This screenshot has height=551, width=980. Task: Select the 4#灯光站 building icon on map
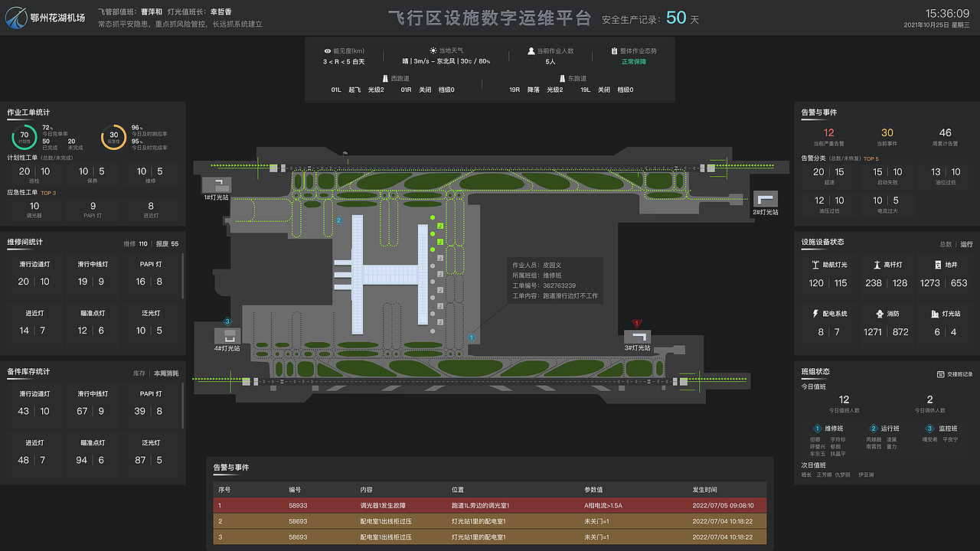coord(227,336)
